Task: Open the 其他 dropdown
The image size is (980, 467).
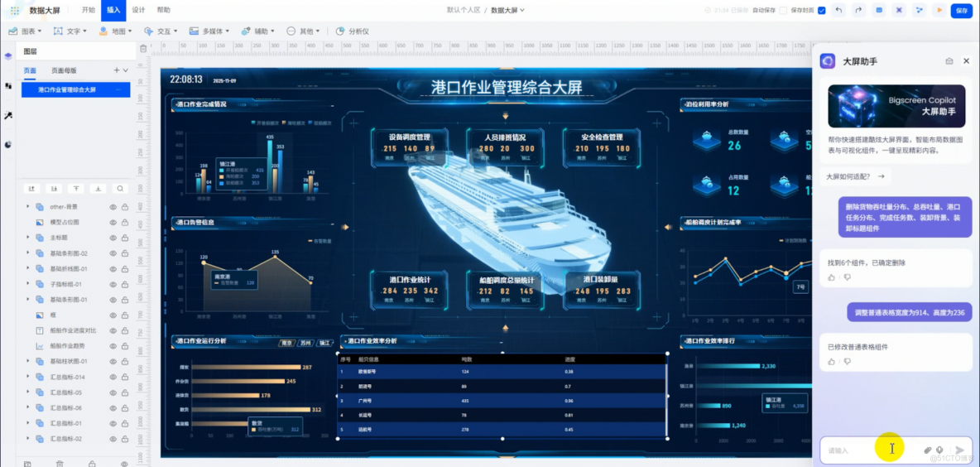Action: 303,31
